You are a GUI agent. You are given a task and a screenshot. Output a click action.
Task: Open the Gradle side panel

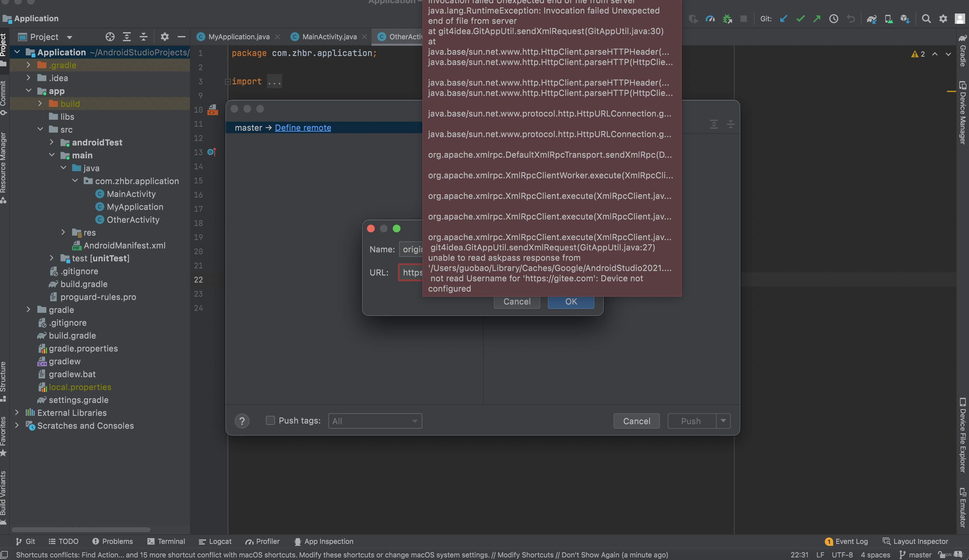962,51
